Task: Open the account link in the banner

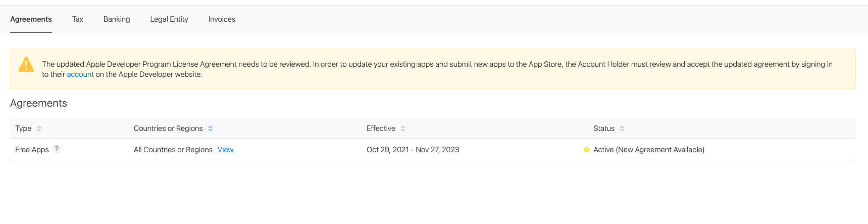Action: click(80, 74)
